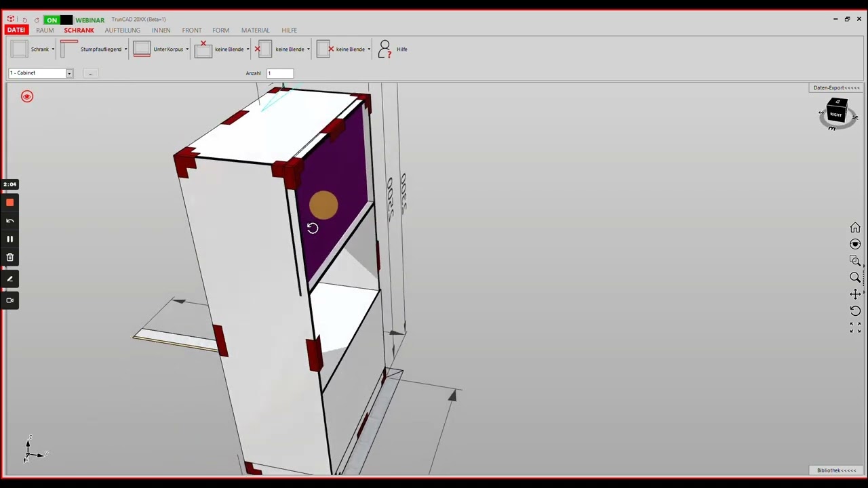The image size is (868, 488).
Task: Expand the top Blende dropdown arrow
Action: pos(248,49)
